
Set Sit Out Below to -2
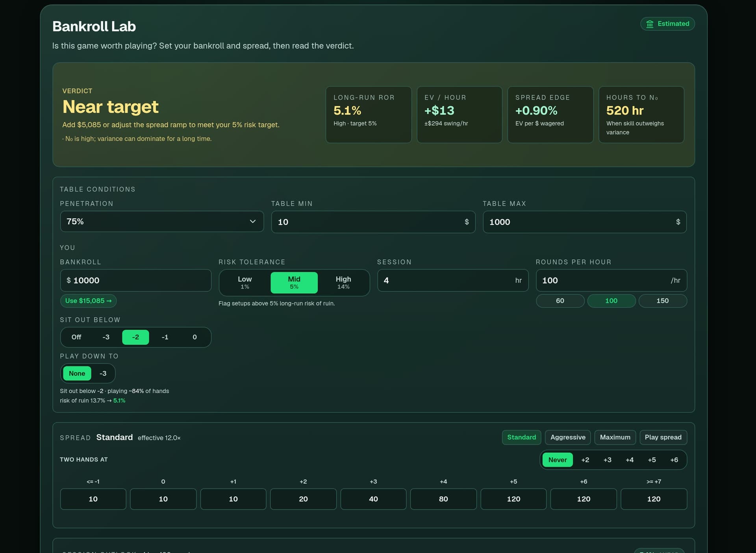135,337
